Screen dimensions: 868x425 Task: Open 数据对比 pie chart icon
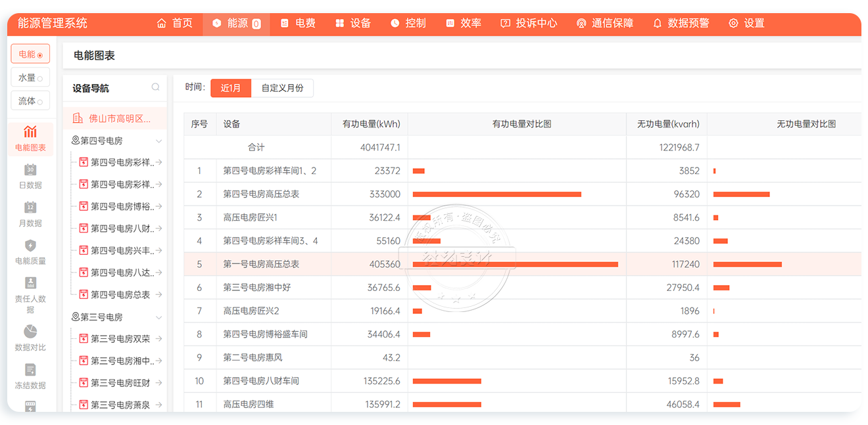pyautogui.click(x=30, y=331)
